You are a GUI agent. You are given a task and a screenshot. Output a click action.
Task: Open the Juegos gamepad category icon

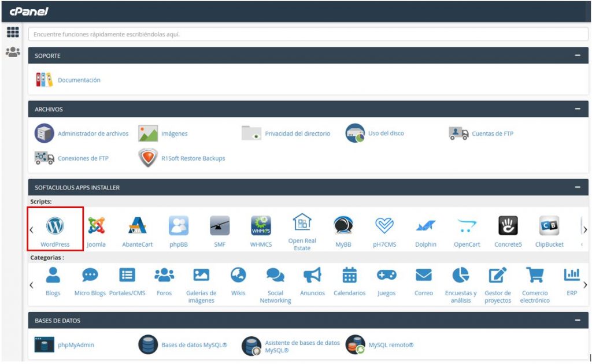click(387, 275)
